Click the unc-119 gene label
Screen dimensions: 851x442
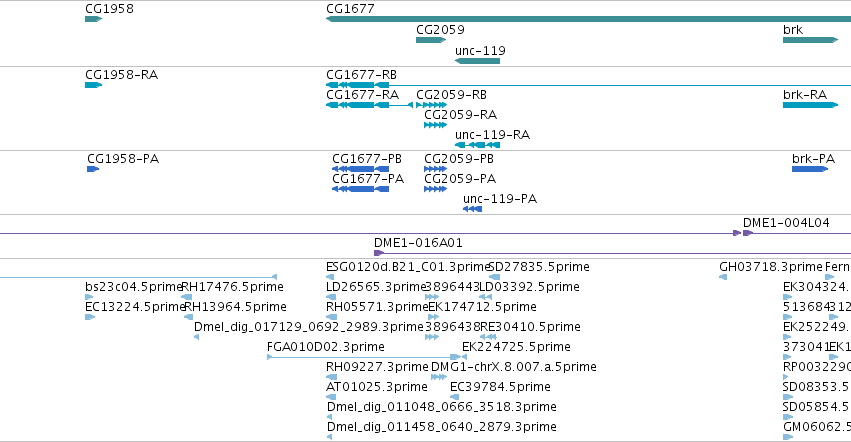(480, 51)
